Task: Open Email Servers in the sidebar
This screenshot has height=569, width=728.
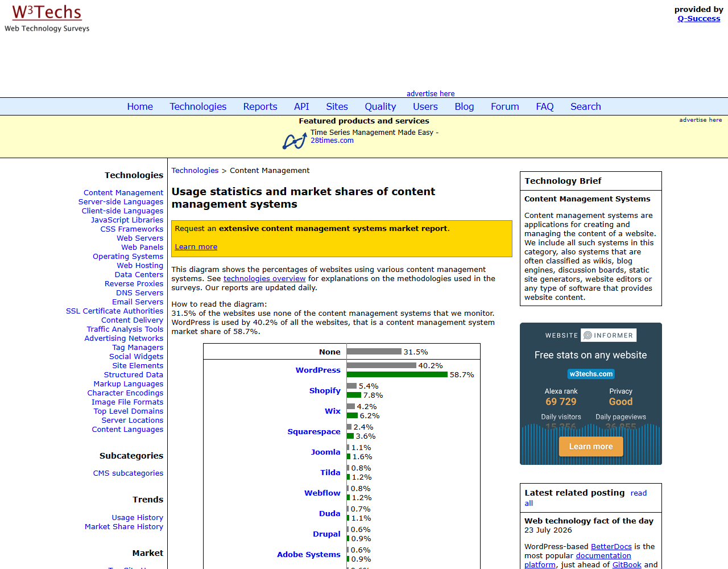Action: [138, 302]
